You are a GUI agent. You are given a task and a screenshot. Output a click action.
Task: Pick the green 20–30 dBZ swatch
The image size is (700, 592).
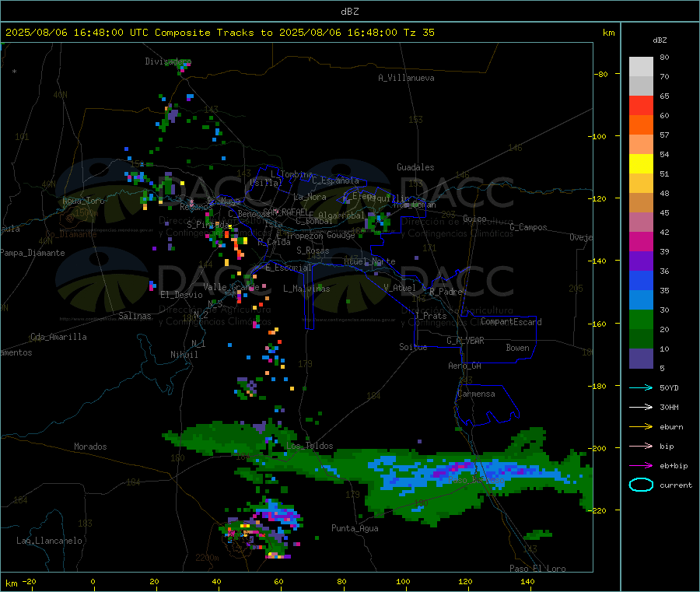click(x=641, y=319)
